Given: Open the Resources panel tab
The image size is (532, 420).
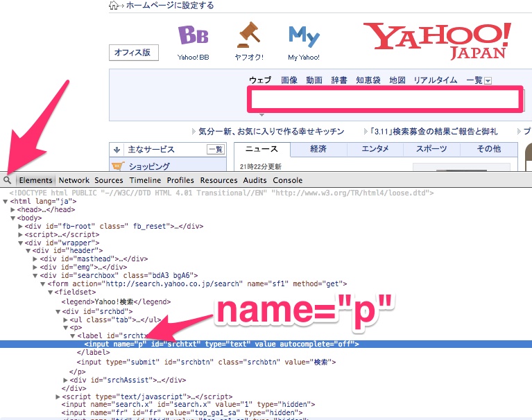Looking at the screenshot, I should tap(218, 180).
